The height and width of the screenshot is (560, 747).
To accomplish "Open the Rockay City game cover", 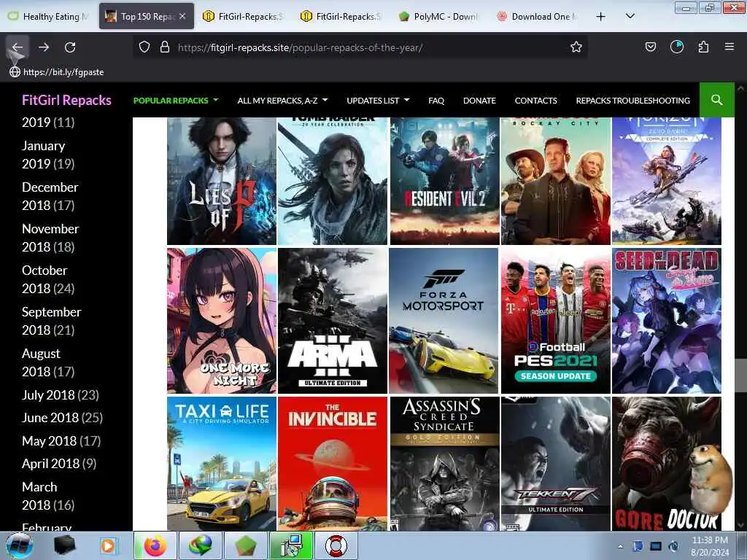I will click(555, 181).
